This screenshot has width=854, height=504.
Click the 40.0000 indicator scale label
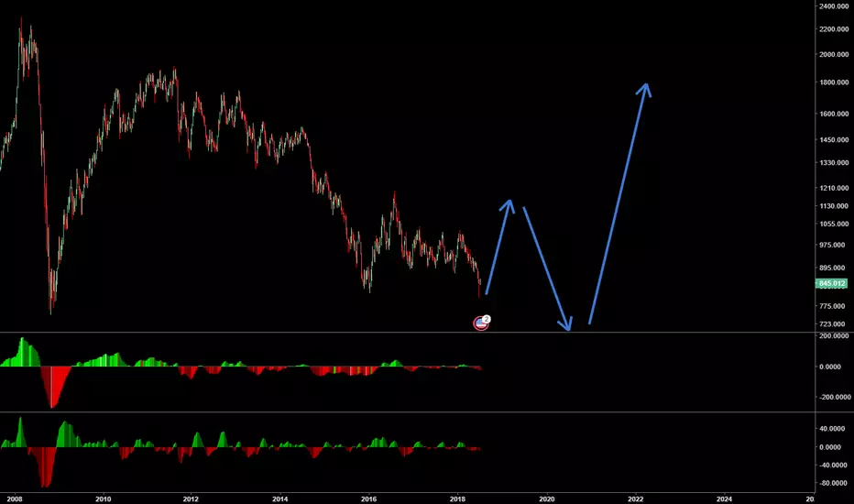coord(834,429)
